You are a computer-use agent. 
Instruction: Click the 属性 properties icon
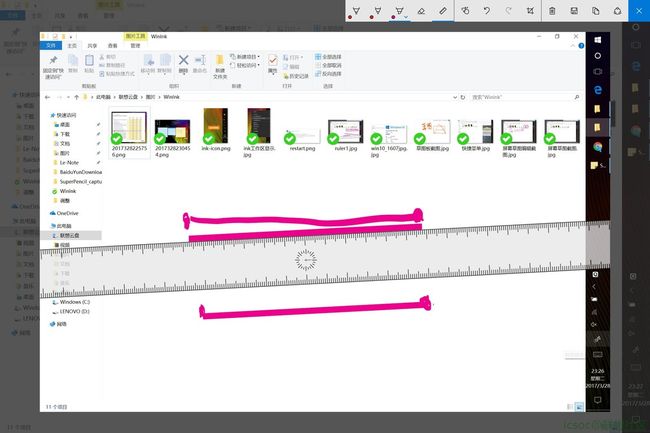click(x=272, y=63)
